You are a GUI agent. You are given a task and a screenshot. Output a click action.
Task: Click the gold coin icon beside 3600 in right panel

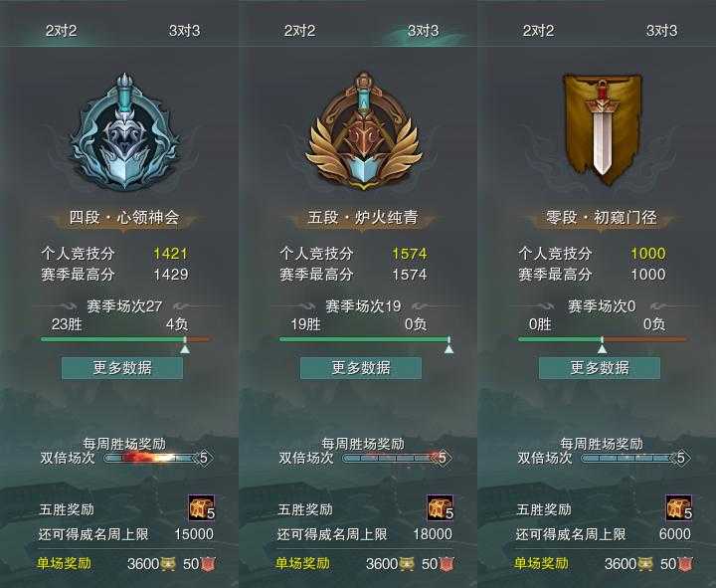[645, 564]
